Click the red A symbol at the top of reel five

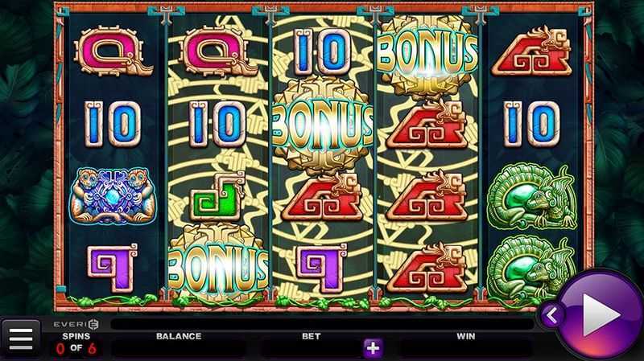point(532,52)
